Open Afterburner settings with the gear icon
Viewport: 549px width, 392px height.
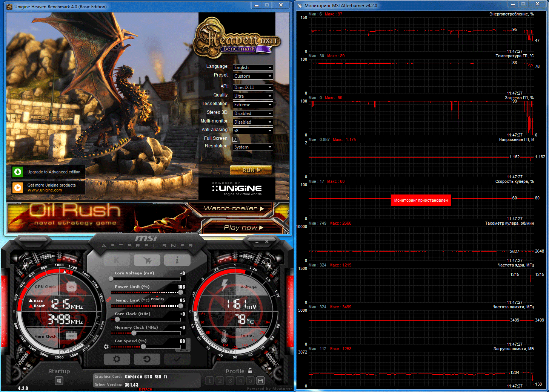point(117,359)
